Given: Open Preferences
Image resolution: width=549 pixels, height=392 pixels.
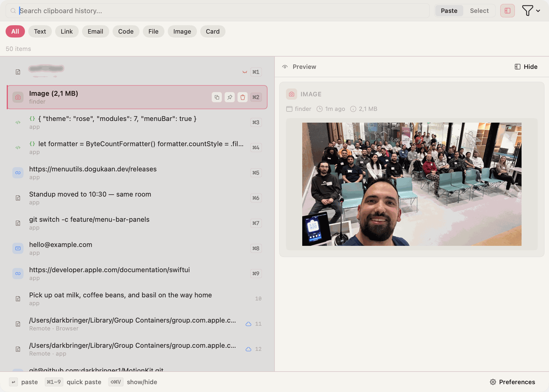Looking at the screenshot, I should point(513,382).
